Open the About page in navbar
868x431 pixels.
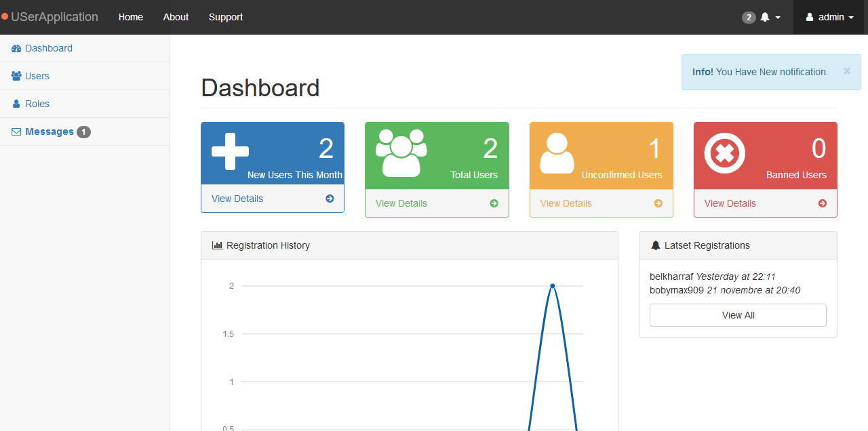[x=176, y=17]
